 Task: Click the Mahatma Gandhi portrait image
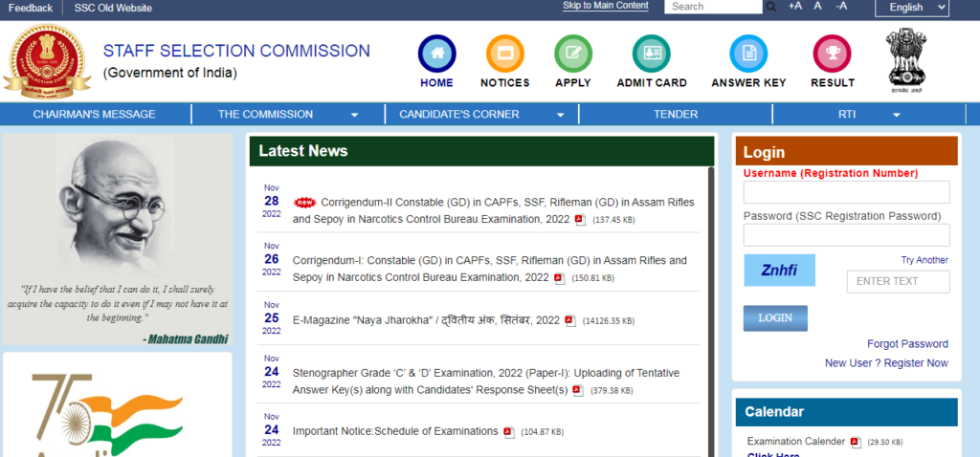pyautogui.click(x=115, y=205)
